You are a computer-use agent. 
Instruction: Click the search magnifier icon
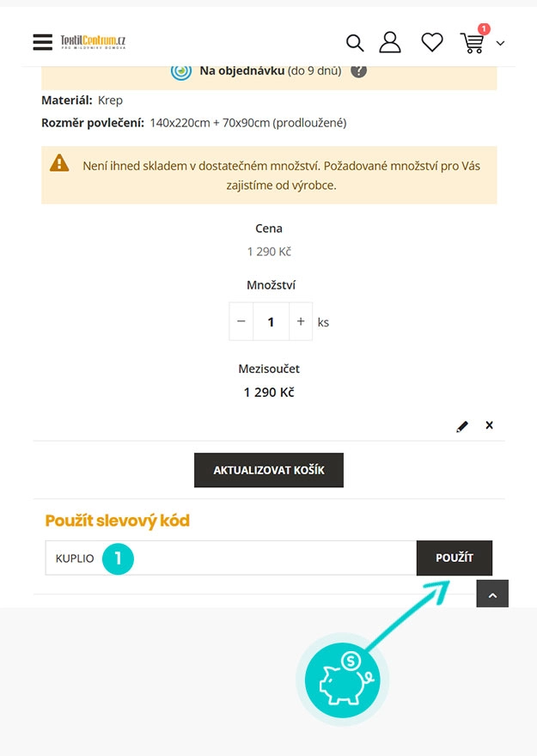click(355, 42)
